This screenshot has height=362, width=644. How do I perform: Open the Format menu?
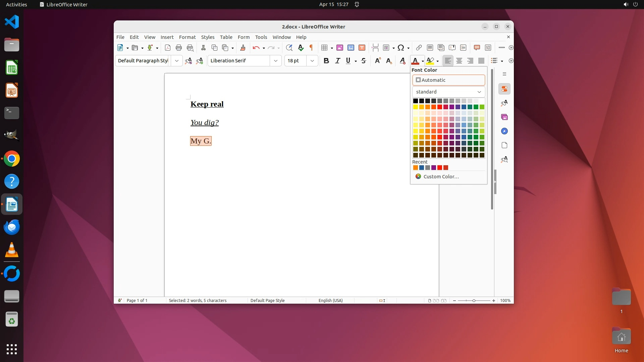click(187, 37)
